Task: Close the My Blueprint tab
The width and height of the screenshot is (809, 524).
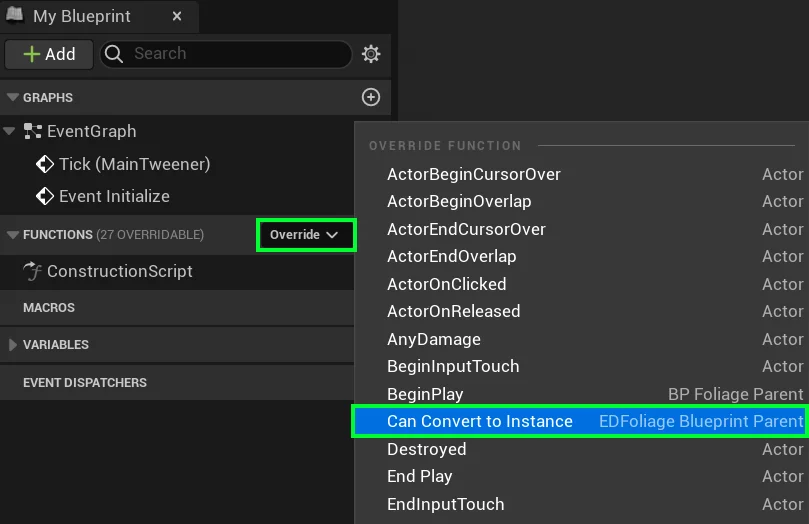Action: pyautogui.click(x=177, y=17)
